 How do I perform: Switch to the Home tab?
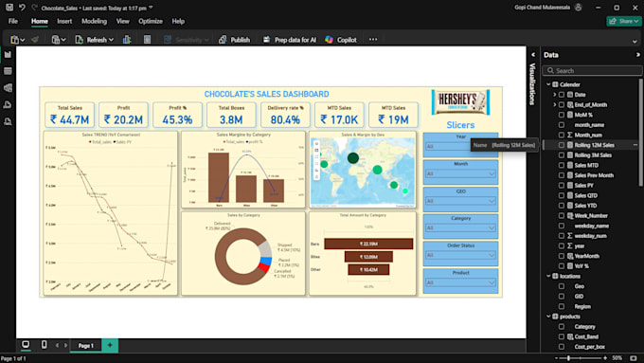pos(40,21)
